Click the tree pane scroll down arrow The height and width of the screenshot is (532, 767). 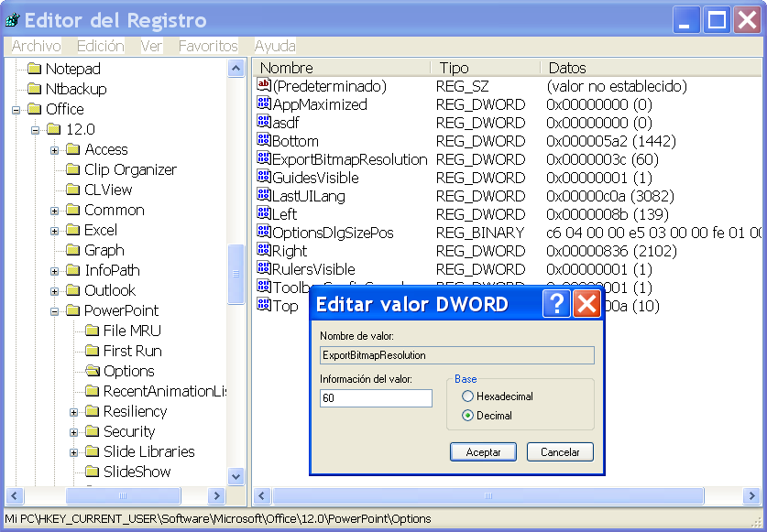tap(236, 476)
